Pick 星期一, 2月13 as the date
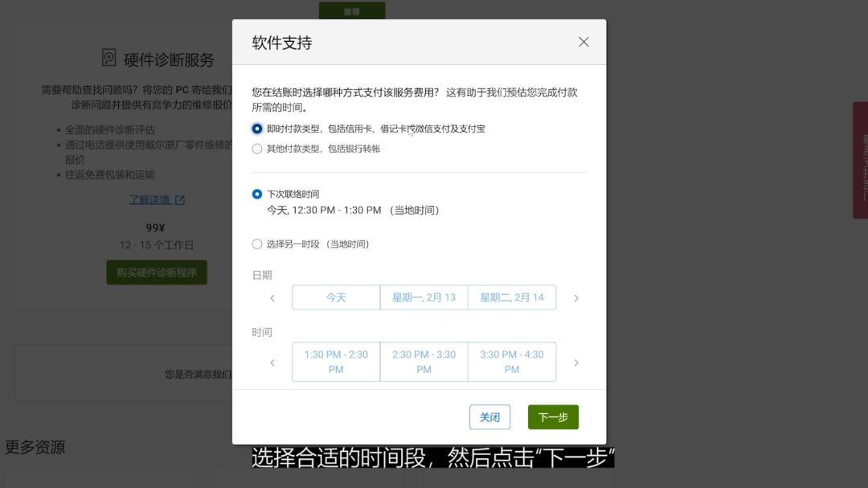 (424, 297)
